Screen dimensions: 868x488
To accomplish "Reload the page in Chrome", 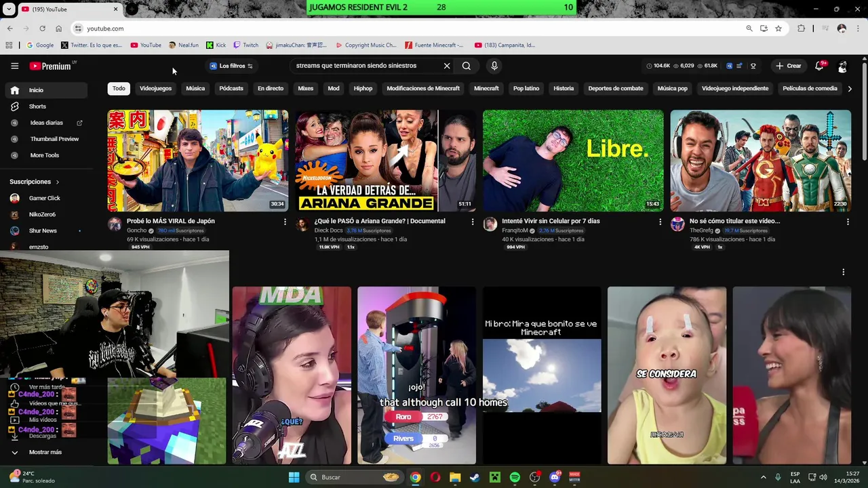I will point(42,28).
